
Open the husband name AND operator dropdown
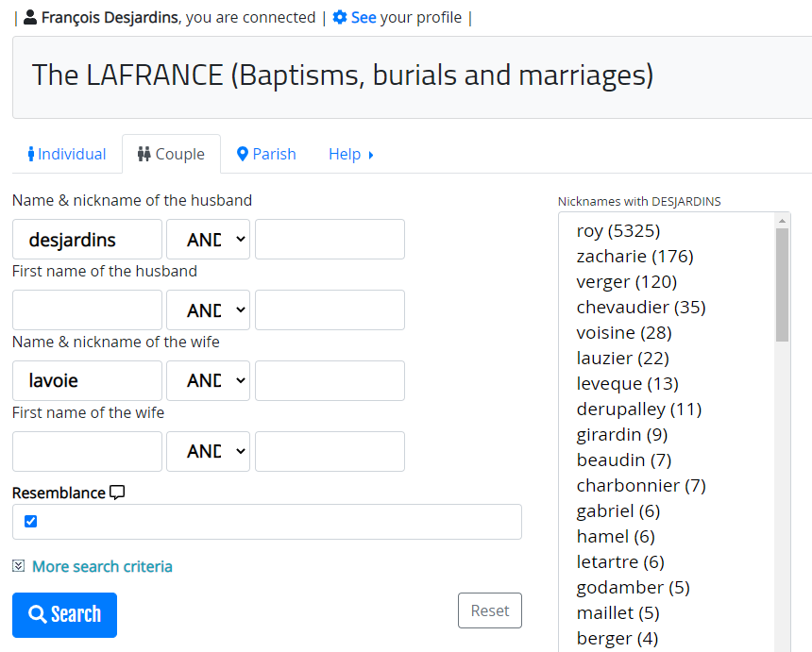[x=208, y=239]
